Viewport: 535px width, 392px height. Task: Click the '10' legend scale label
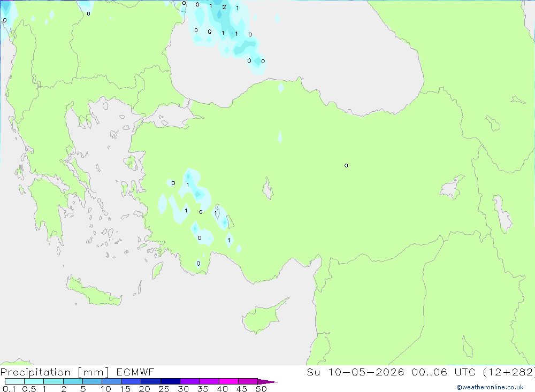coord(106,389)
